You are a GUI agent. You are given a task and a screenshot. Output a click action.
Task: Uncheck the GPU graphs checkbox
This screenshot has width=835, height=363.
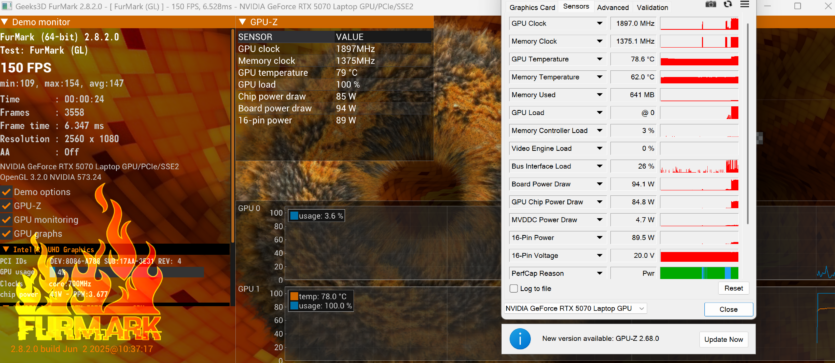point(6,234)
